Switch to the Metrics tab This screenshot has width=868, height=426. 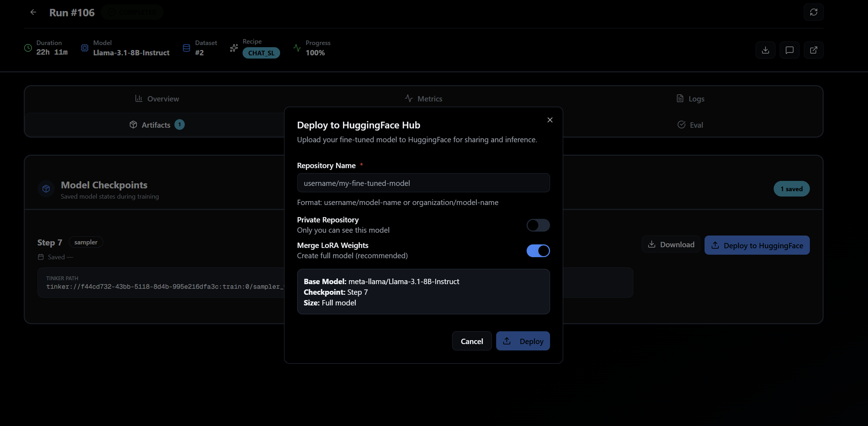pyautogui.click(x=424, y=98)
